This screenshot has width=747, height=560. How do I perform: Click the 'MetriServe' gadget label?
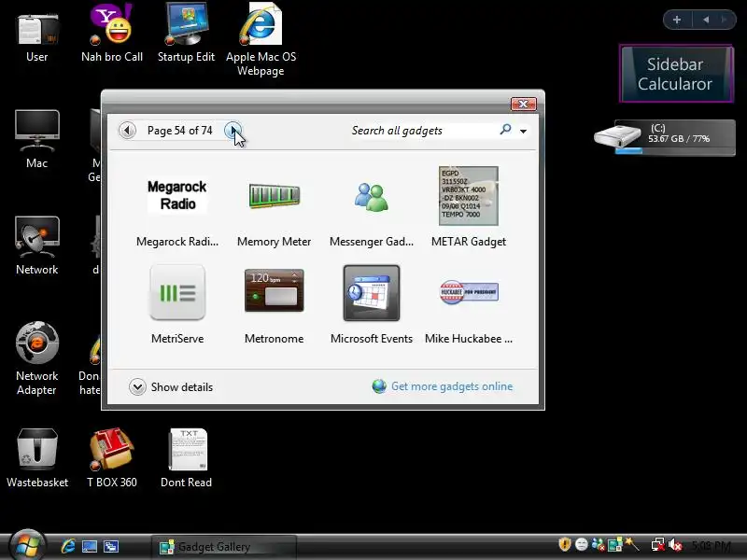point(177,339)
